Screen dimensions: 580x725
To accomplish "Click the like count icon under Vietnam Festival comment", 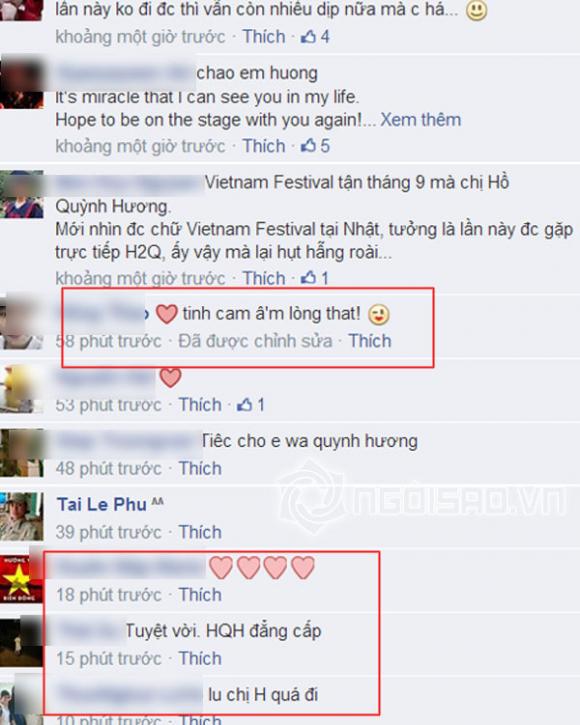I will pos(308,278).
